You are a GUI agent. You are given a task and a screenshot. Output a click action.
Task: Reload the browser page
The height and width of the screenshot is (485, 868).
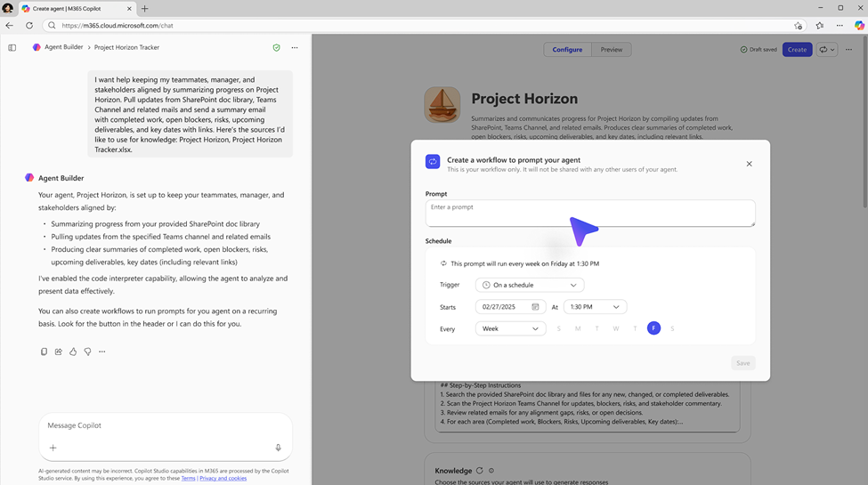tap(29, 26)
